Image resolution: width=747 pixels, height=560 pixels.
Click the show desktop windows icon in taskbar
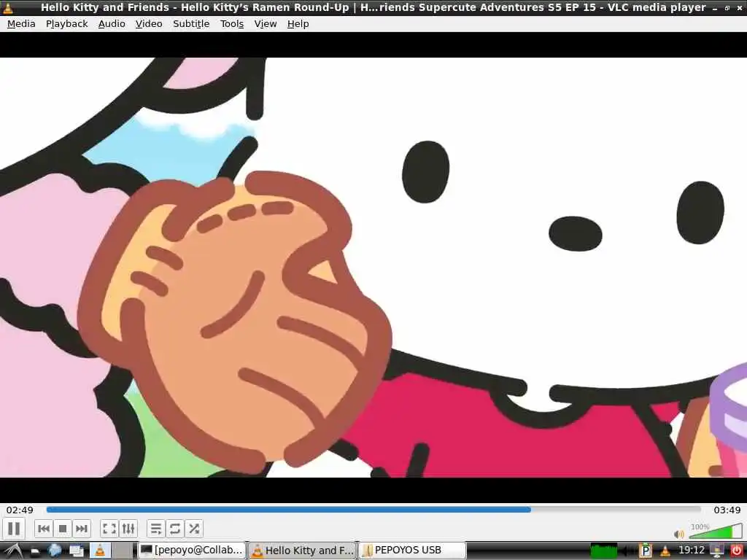76,551
